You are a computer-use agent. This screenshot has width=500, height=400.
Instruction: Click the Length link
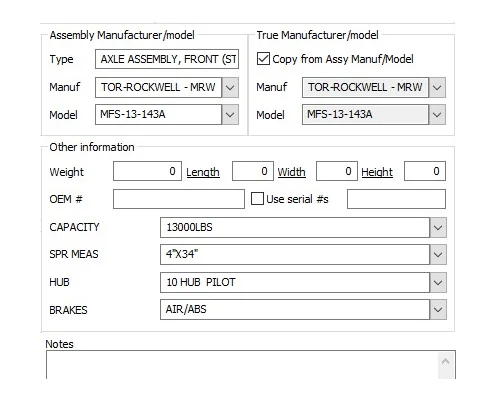point(203,172)
